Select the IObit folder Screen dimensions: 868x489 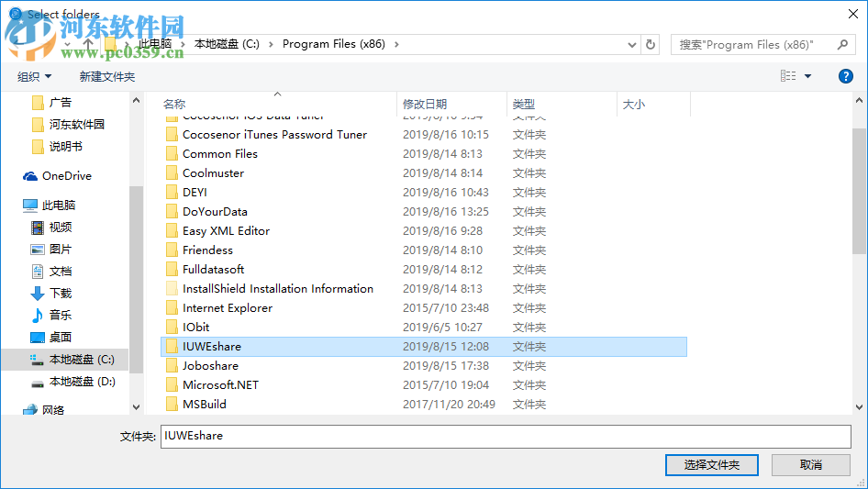(x=196, y=328)
